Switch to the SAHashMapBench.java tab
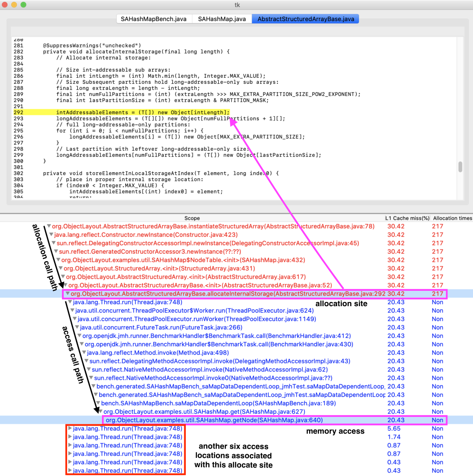 pos(154,19)
